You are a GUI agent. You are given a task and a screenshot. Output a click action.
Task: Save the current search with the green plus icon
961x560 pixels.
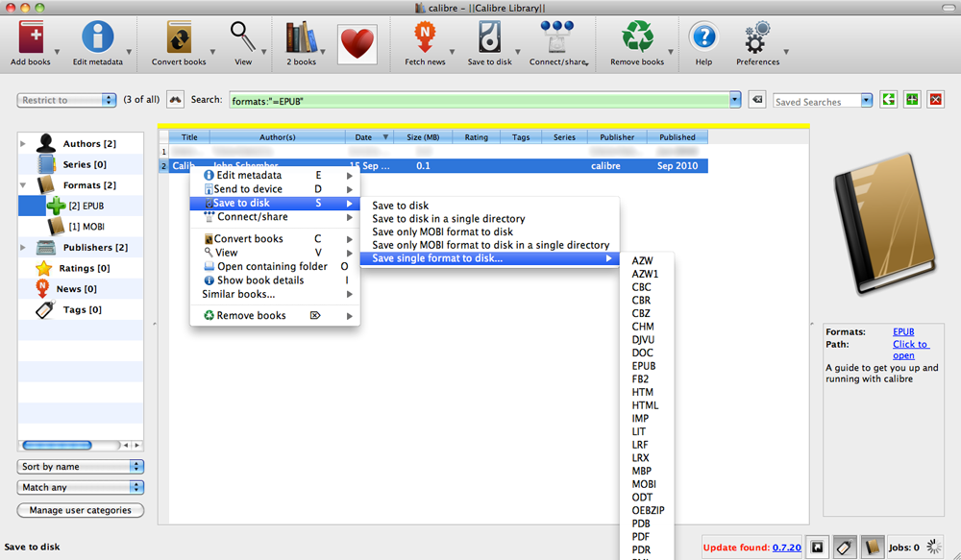911,99
